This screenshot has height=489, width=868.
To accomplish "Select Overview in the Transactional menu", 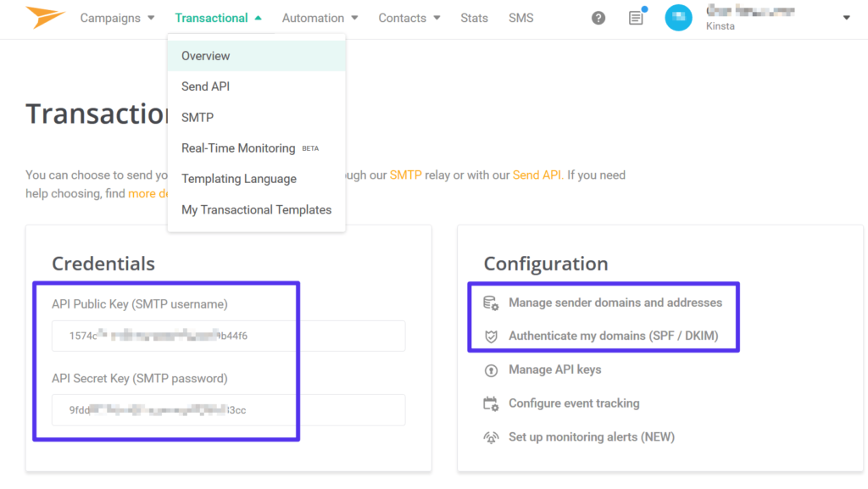I will [207, 55].
